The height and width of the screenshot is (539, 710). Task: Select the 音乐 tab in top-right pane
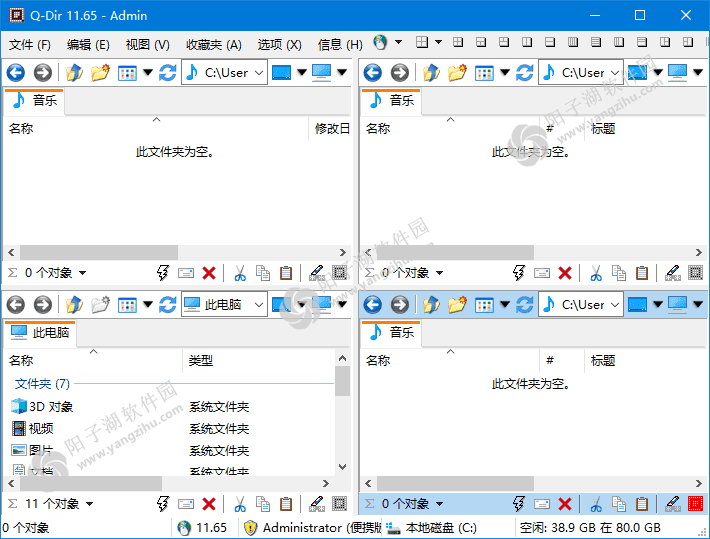click(392, 100)
